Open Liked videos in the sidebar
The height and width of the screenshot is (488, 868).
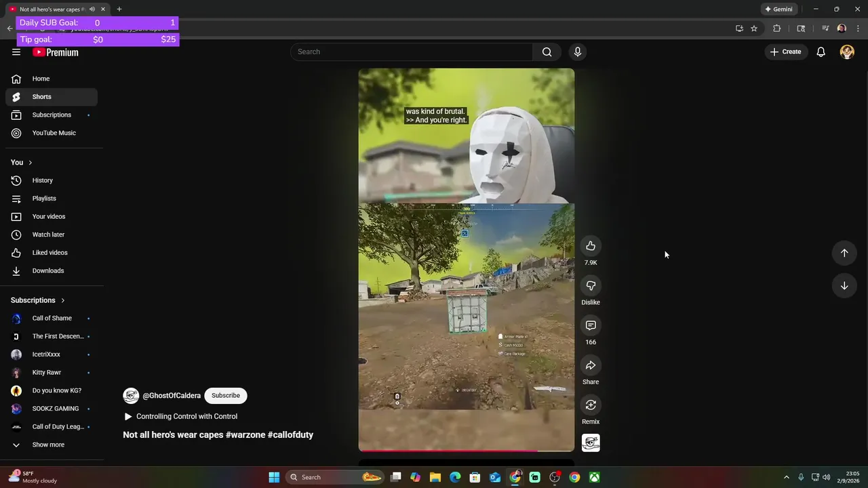click(x=52, y=253)
